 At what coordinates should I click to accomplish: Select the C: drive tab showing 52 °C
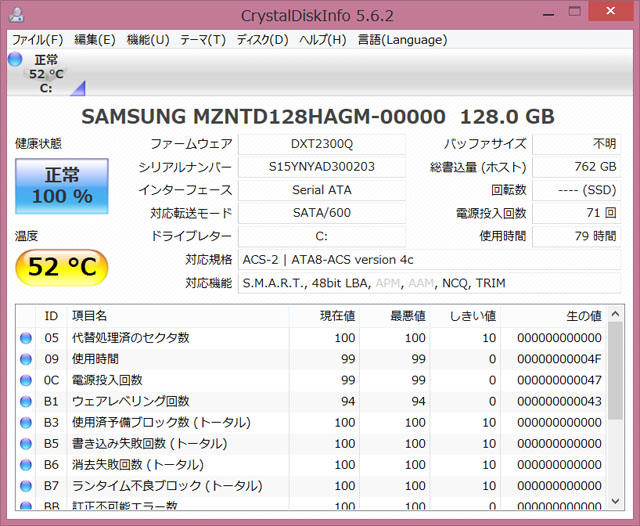pos(46,73)
